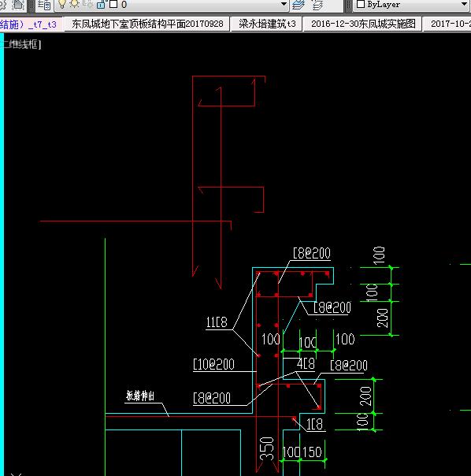471x476 pixels.
Task: Open the 2016-12-30东凤城实施图 tab
Action: pyautogui.click(x=363, y=24)
